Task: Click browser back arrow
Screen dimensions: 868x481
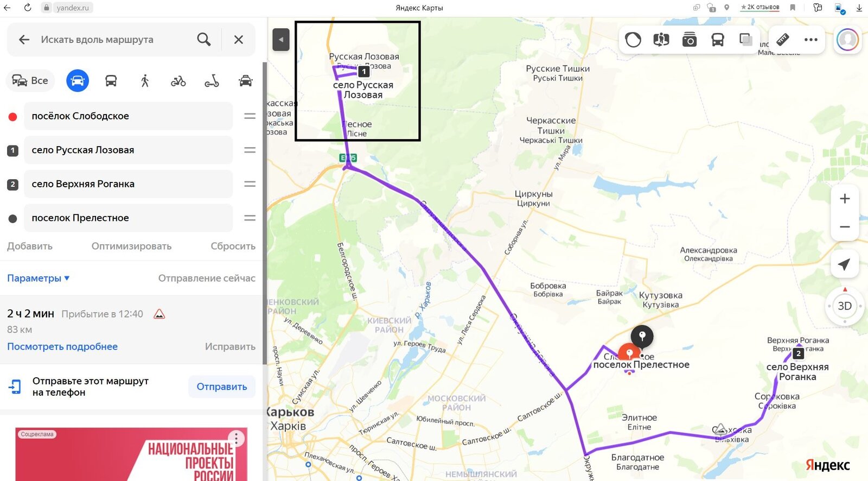Action: [7, 8]
